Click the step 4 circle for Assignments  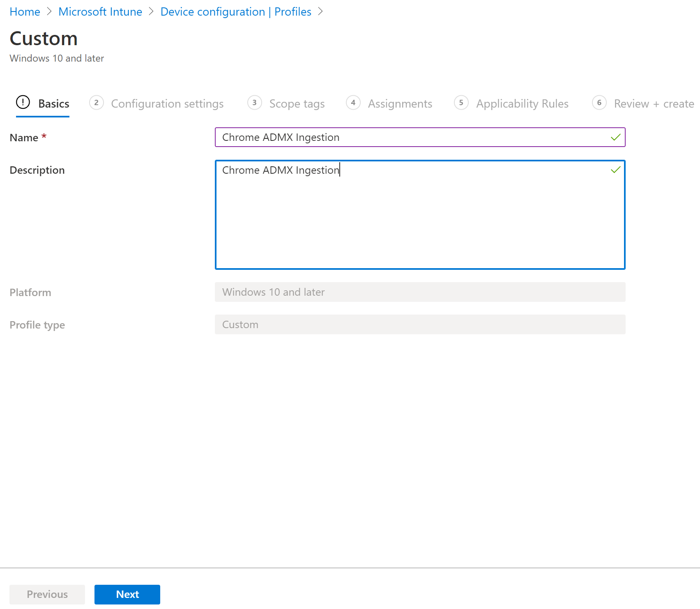point(353,103)
